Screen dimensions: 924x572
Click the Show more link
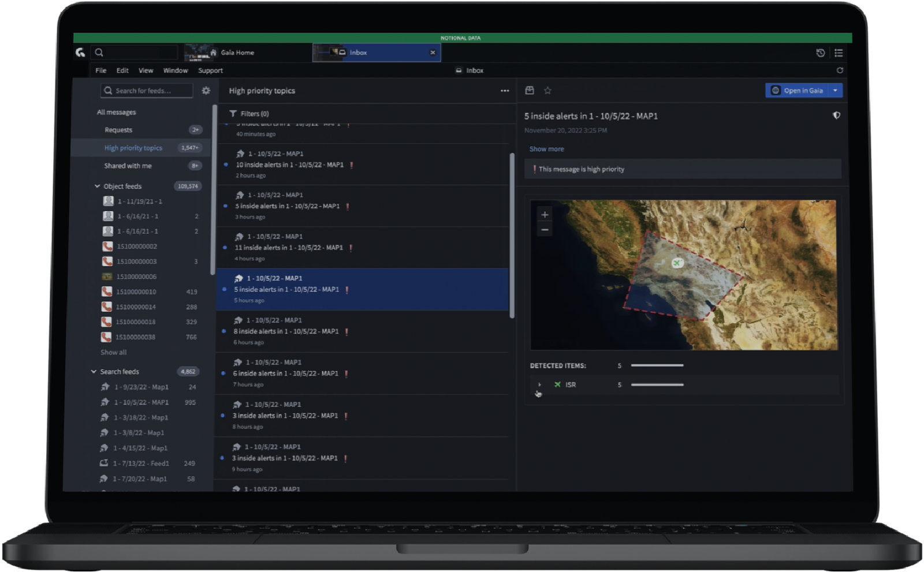546,149
